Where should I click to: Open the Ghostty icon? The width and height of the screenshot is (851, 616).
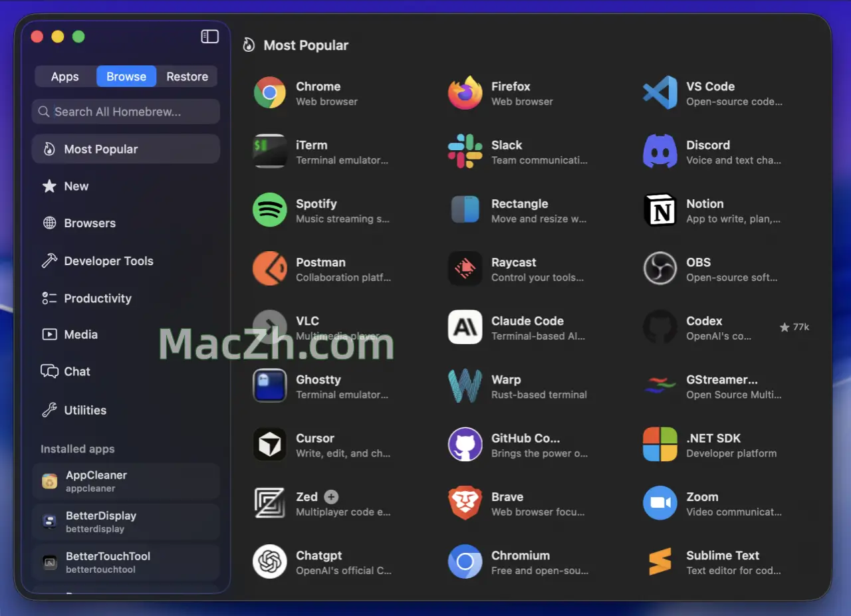[270, 386]
